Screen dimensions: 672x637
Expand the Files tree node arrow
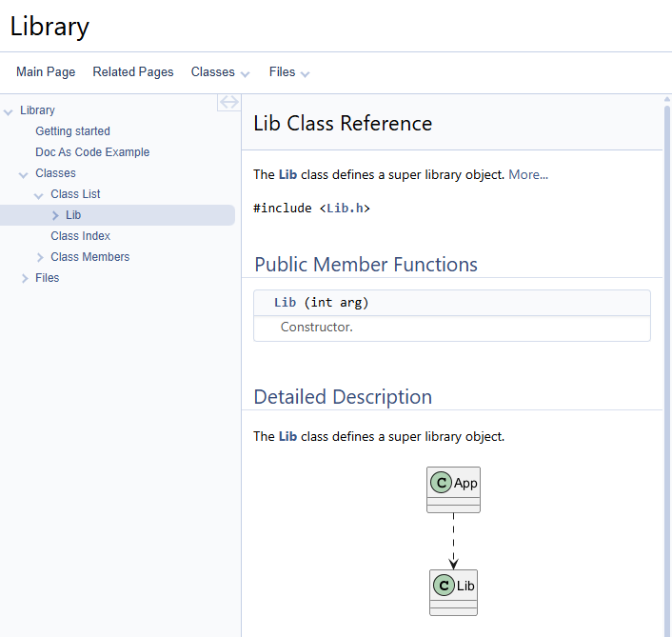[25, 278]
